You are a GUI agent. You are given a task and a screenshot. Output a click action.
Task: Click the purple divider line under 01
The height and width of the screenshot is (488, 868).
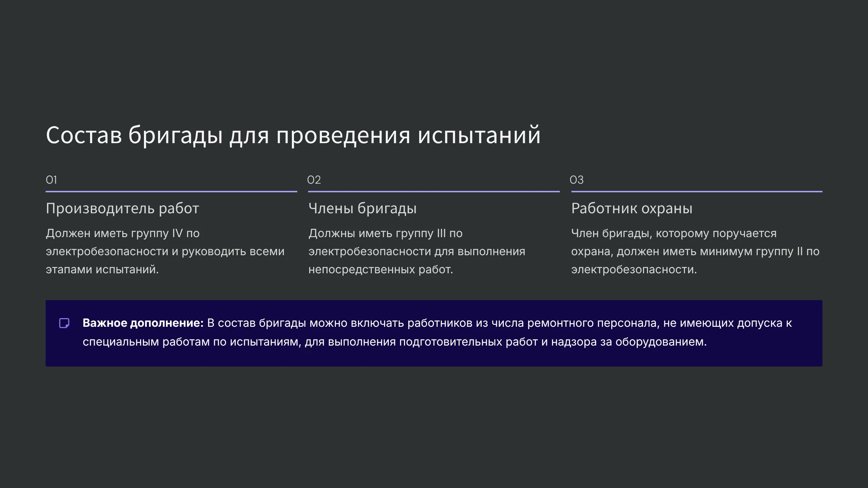coord(171,191)
